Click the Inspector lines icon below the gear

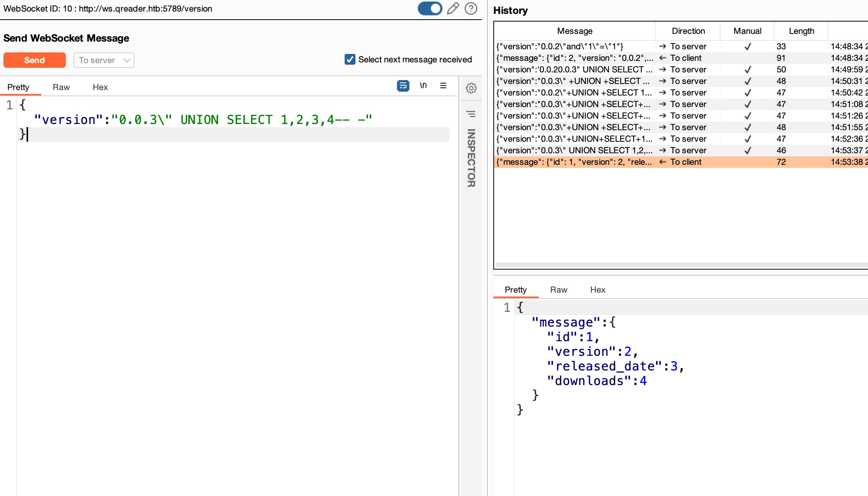point(471,114)
